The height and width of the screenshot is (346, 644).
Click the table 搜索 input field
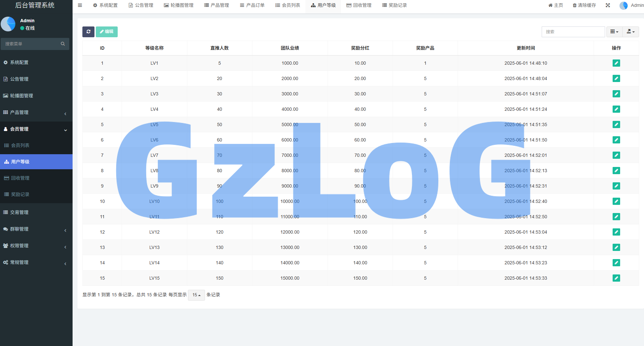[x=573, y=32]
